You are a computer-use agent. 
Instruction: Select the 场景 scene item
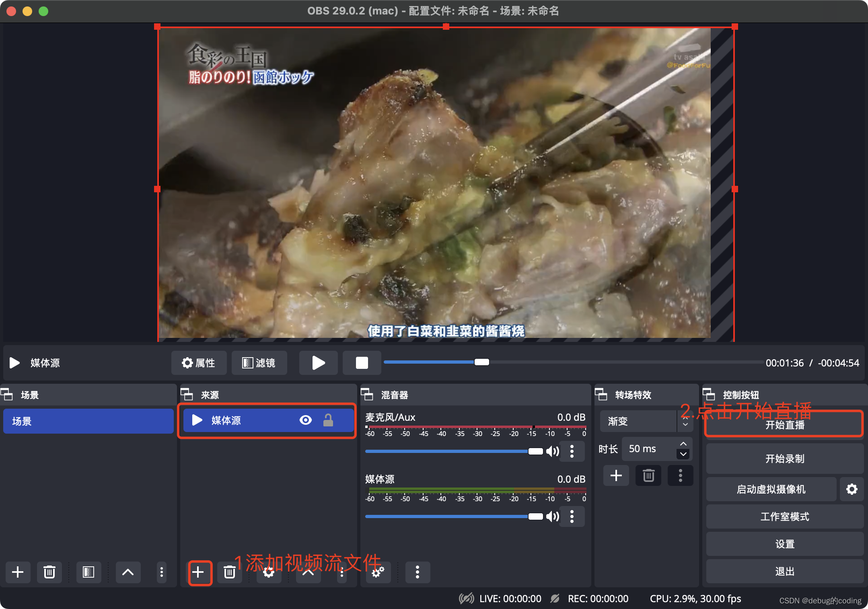coord(88,421)
